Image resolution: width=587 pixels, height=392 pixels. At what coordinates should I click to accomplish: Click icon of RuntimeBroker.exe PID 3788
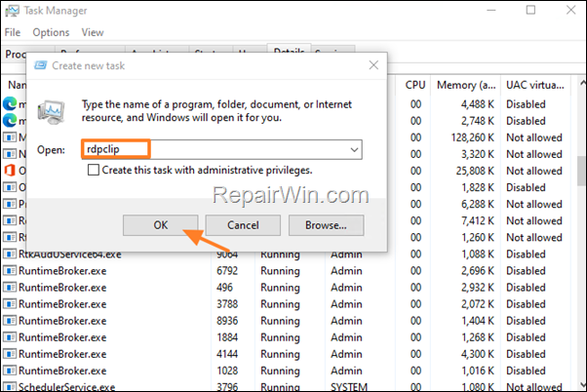(10, 304)
